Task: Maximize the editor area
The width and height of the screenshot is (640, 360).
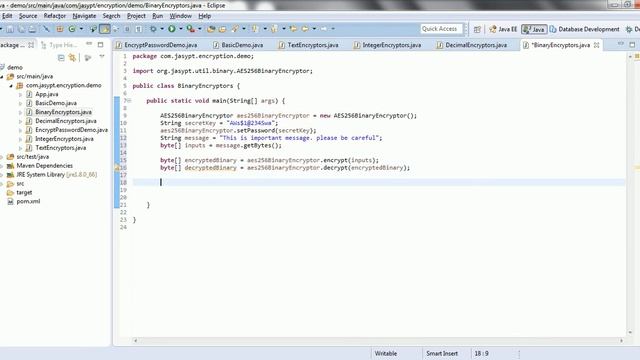Action: click(632, 44)
